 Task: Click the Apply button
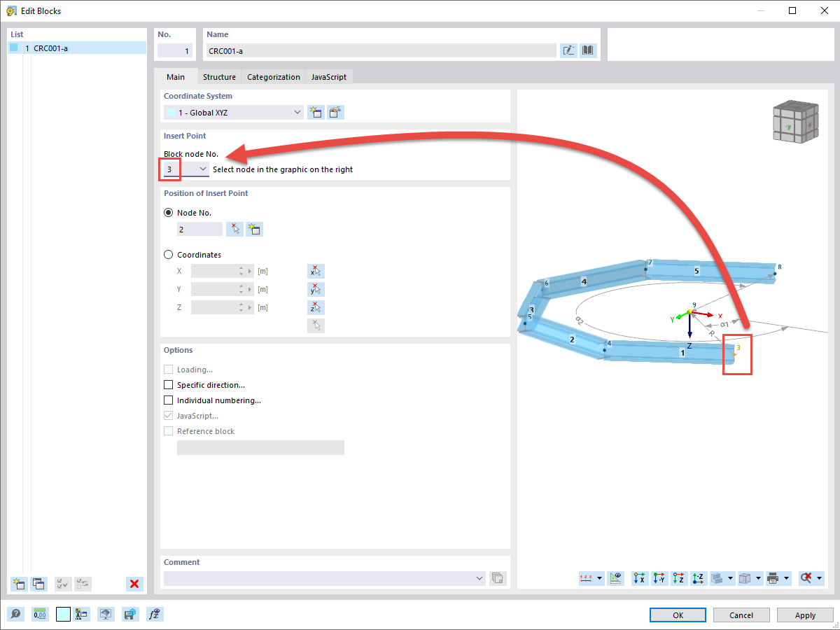tap(805, 615)
